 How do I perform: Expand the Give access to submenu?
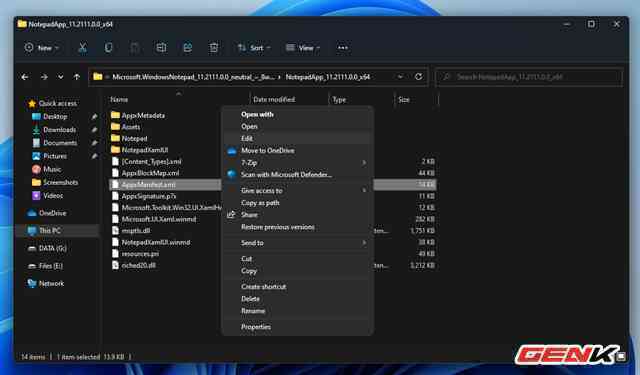(x=364, y=190)
